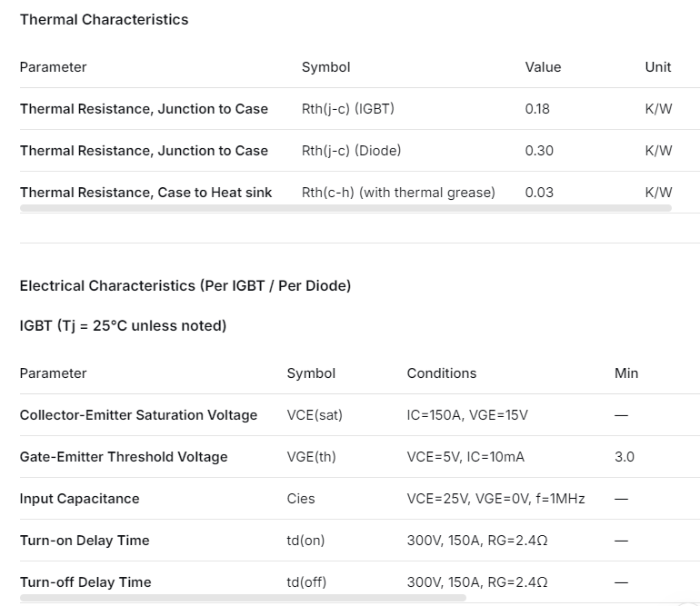The height and width of the screenshot is (606, 700).
Task: Select the "VCE=25V, VGE=0V, f=1MHz" conditions cell
Action: click(495, 499)
